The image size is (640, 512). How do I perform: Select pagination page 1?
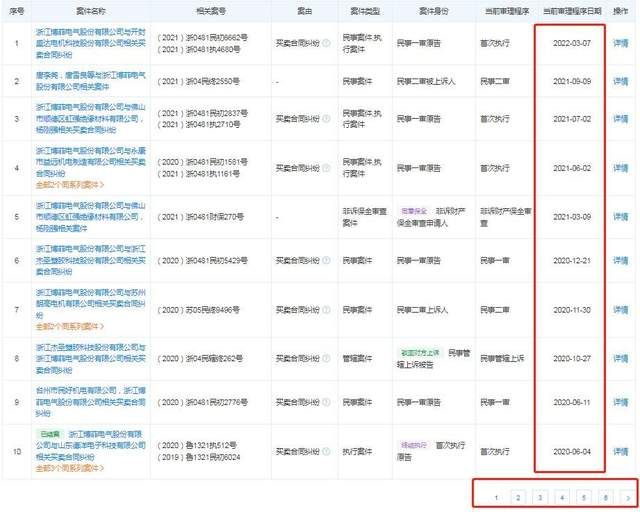point(496,498)
